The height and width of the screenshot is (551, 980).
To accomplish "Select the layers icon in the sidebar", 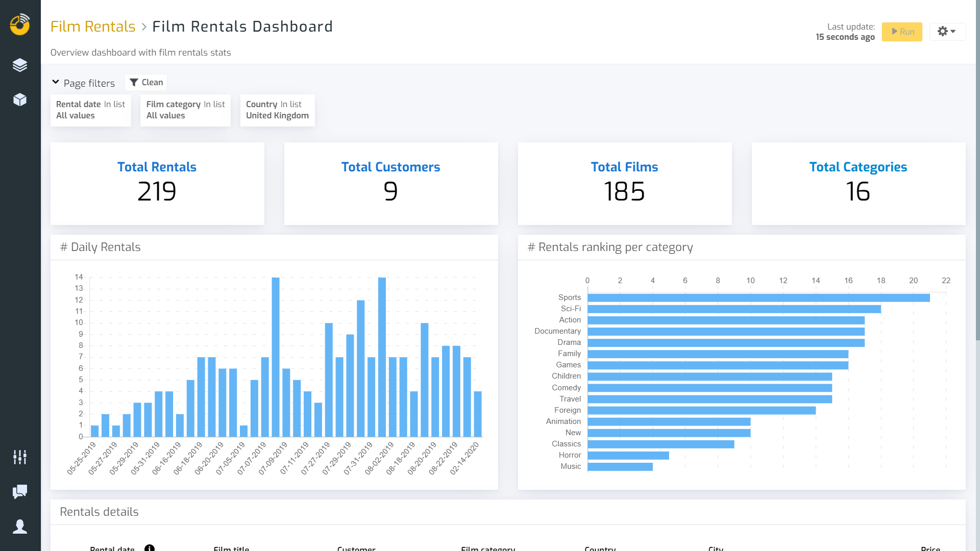I will [19, 65].
